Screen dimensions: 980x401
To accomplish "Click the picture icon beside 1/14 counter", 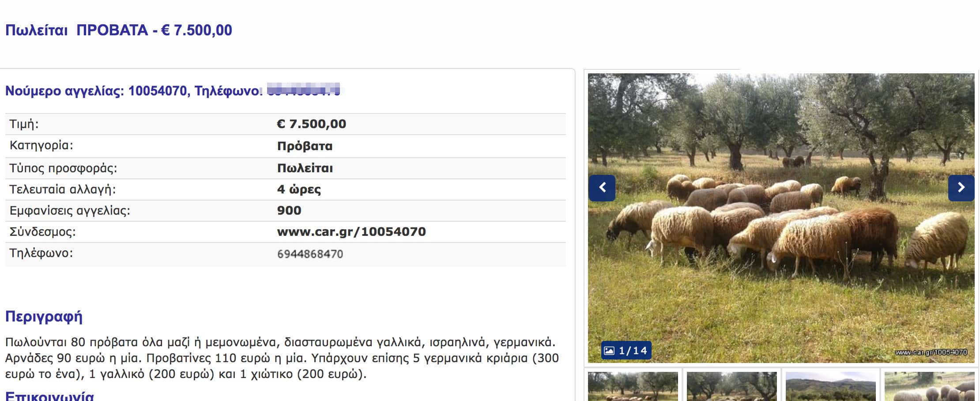I will point(609,351).
